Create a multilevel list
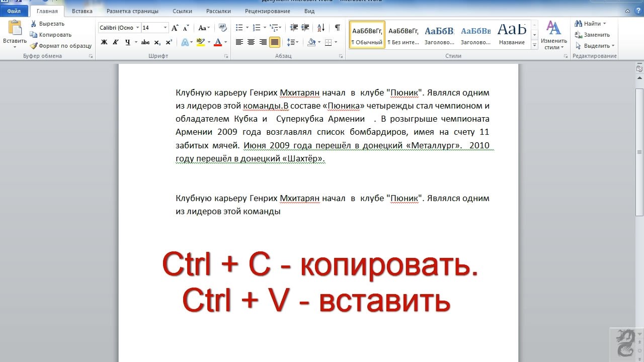 coord(273,28)
